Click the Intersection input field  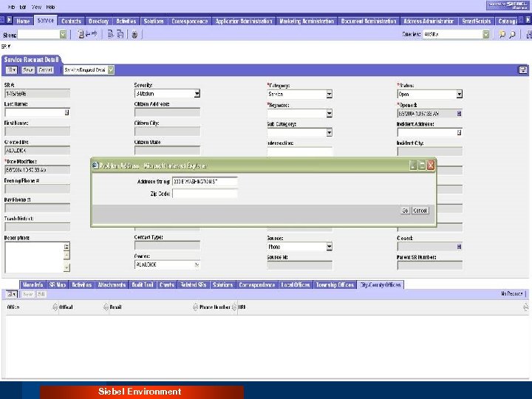[300, 151]
